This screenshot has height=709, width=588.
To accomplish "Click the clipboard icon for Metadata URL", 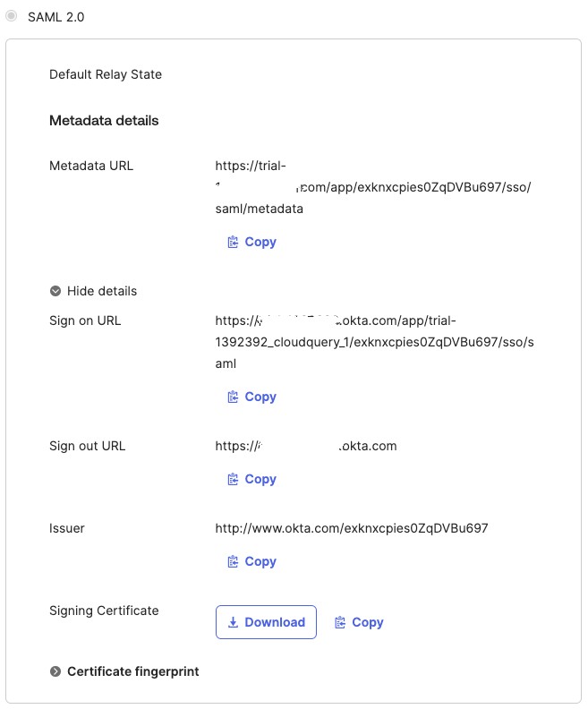I will pyautogui.click(x=234, y=242).
